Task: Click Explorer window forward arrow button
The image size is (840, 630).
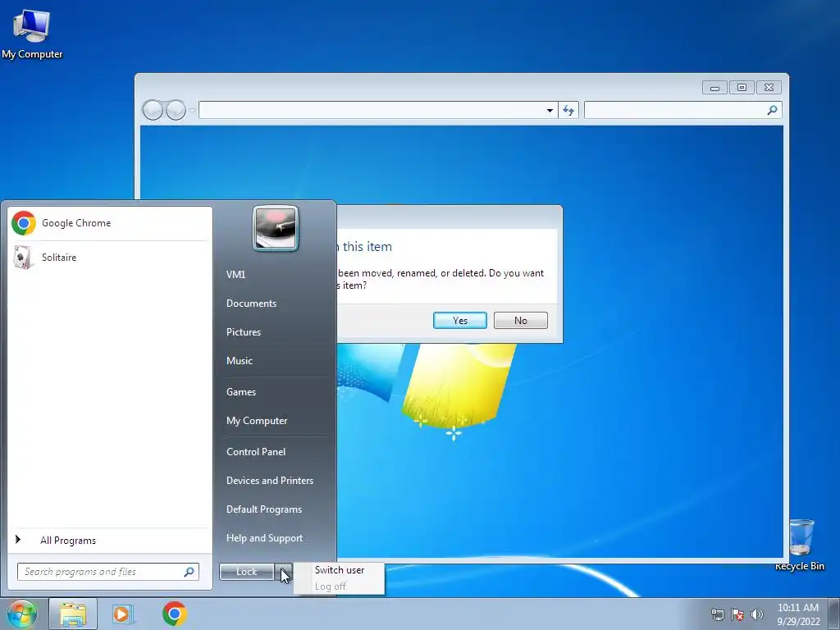Action: tap(176, 111)
